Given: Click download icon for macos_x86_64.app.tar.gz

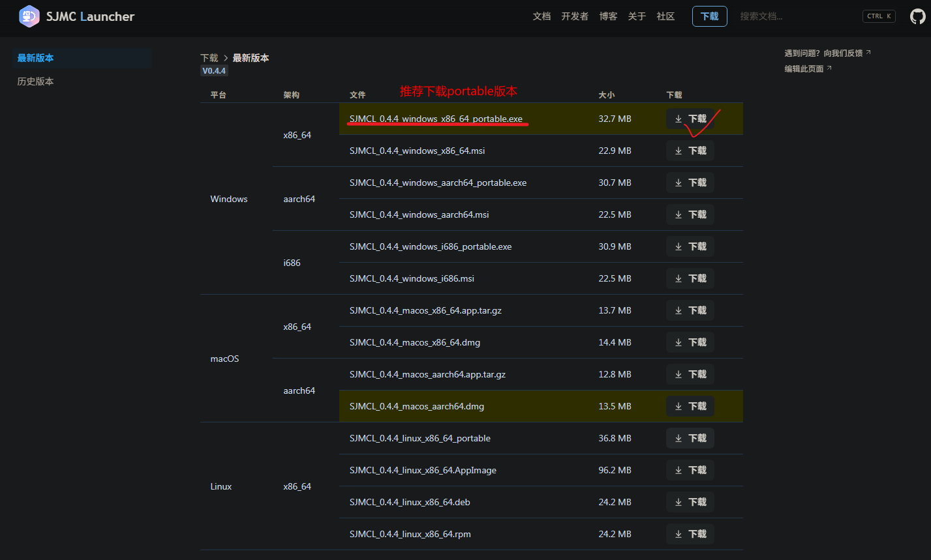Looking at the screenshot, I should 679,310.
